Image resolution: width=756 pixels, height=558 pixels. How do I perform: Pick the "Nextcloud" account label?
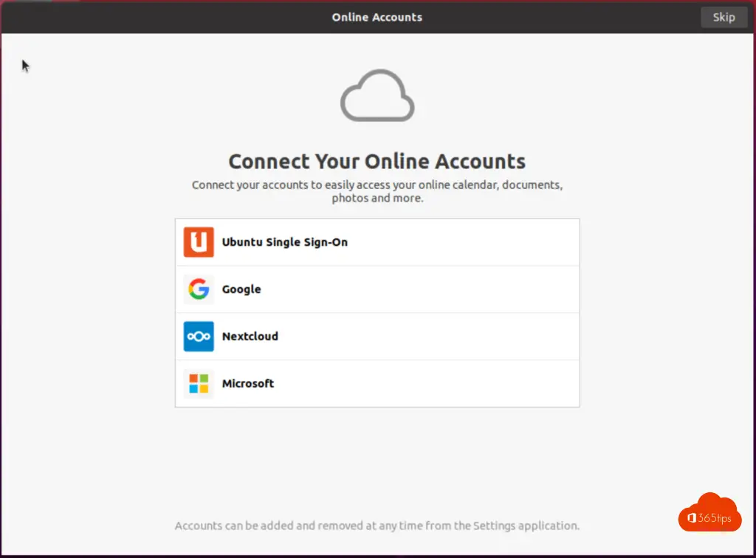[x=250, y=337]
